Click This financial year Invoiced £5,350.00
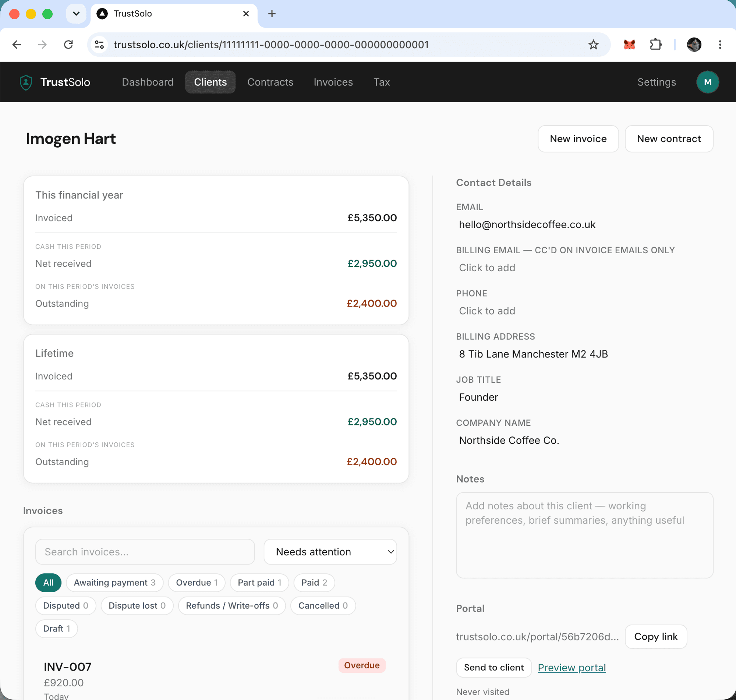This screenshot has width=736, height=700. pos(372,218)
